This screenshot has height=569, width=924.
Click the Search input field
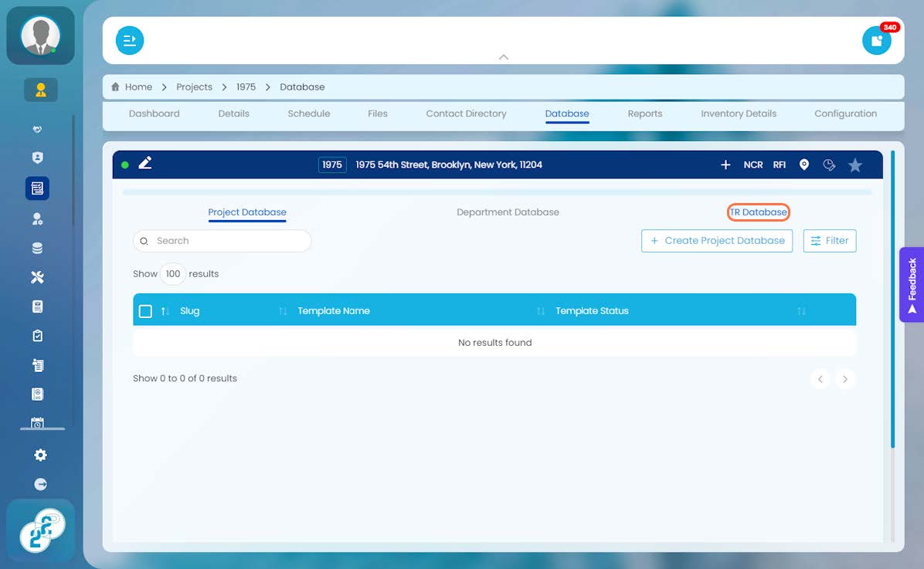[x=223, y=241]
